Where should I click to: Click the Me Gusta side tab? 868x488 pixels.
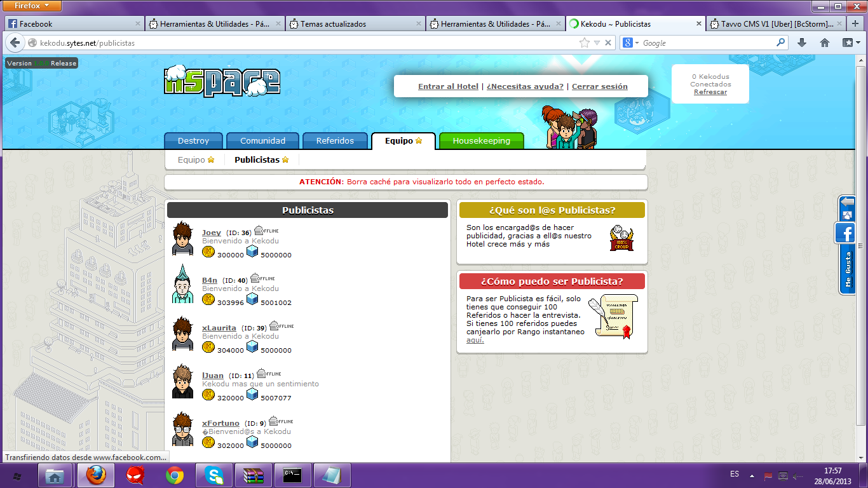[847, 270]
